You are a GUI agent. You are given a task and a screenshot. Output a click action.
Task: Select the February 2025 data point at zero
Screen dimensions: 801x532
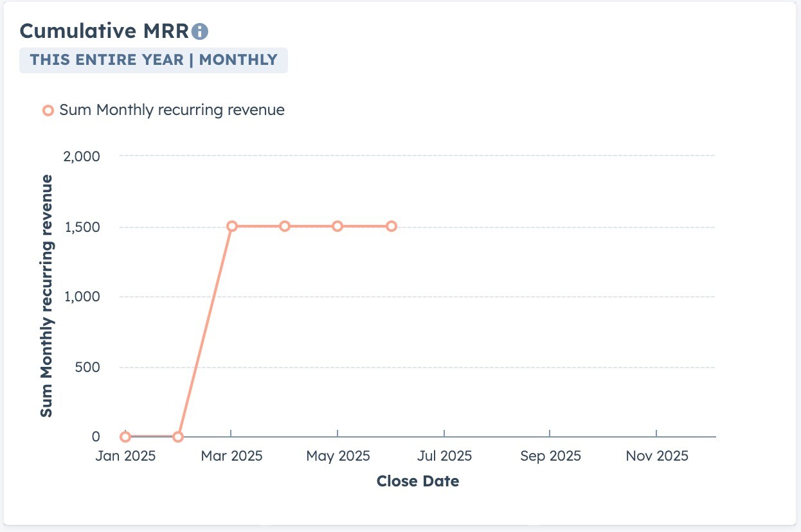[178, 437]
